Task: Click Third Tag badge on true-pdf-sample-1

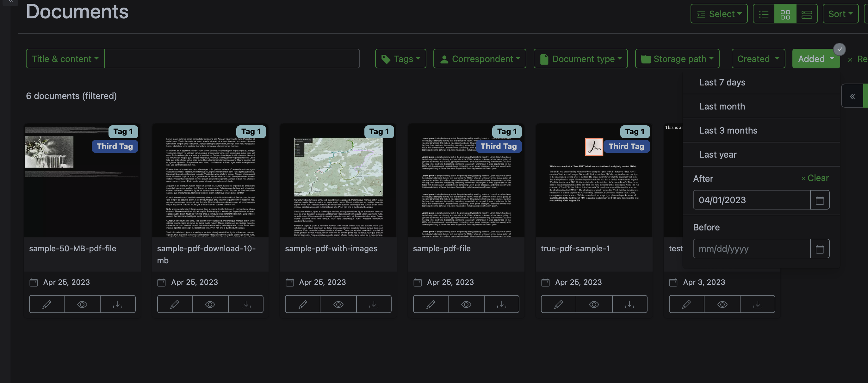Action: click(x=626, y=146)
